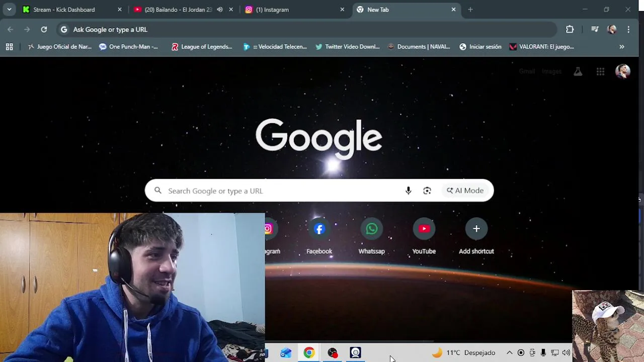644x362 pixels.
Task: Open Chrome from the taskbar
Action: 309,353
